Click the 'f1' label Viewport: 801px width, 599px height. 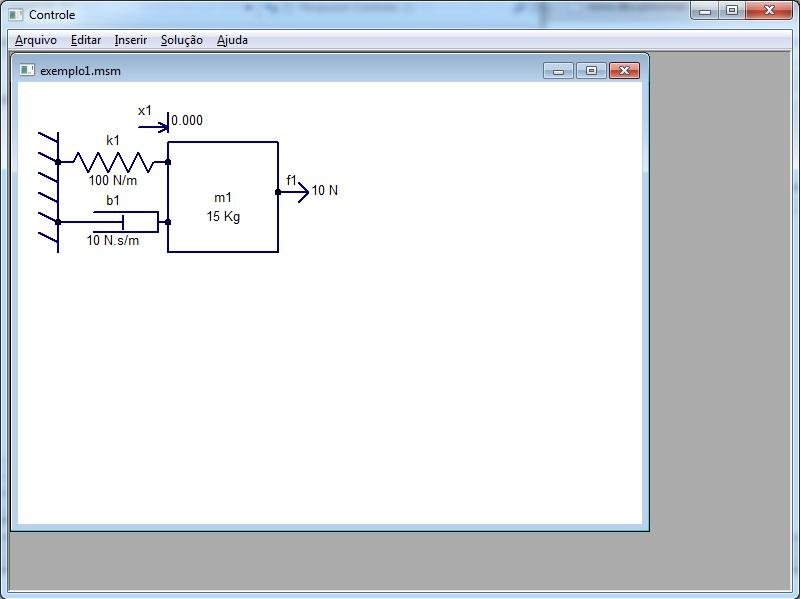pyautogui.click(x=291, y=180)
